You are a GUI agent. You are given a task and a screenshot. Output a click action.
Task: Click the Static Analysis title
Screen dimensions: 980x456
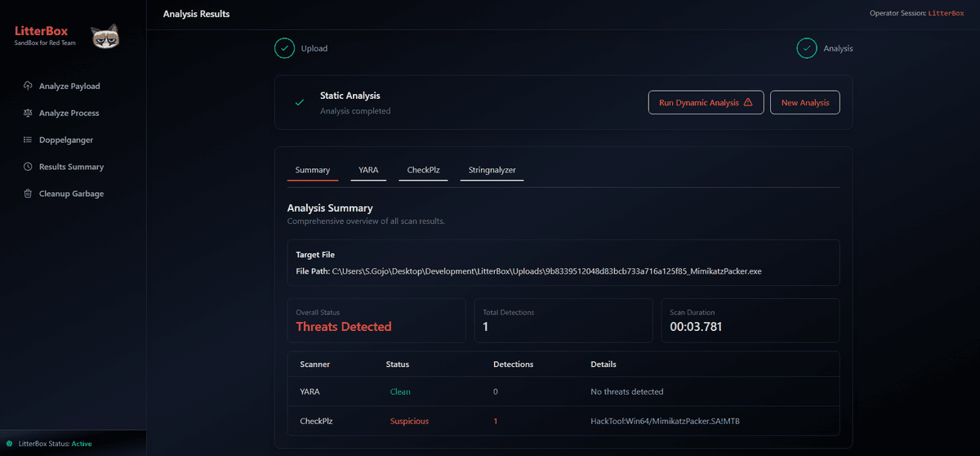tap(350, 96)
